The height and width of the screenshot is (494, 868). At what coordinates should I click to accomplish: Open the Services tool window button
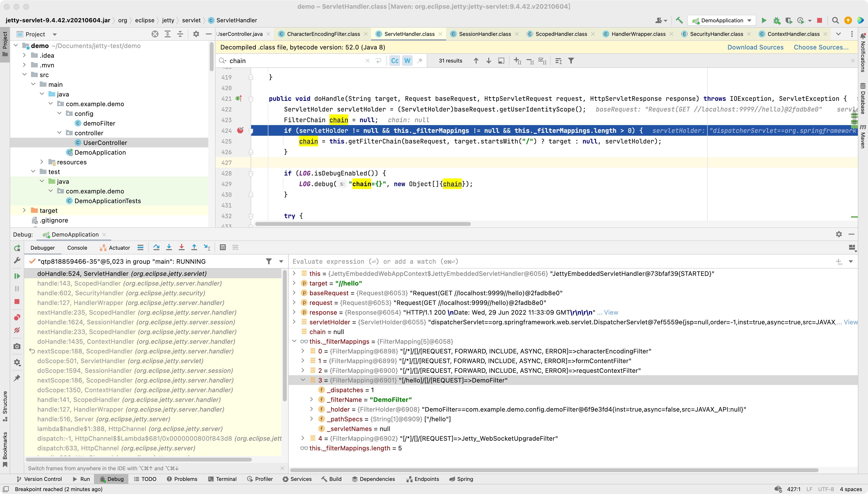[297, 479]
